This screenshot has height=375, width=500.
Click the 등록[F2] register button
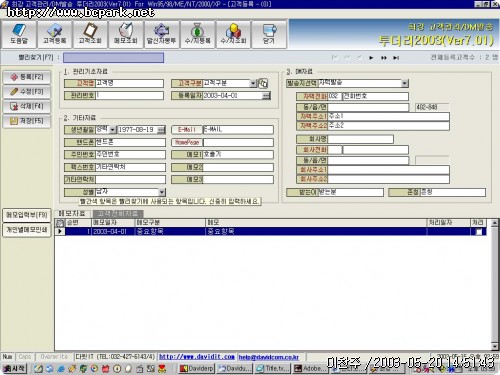(27, 77)
